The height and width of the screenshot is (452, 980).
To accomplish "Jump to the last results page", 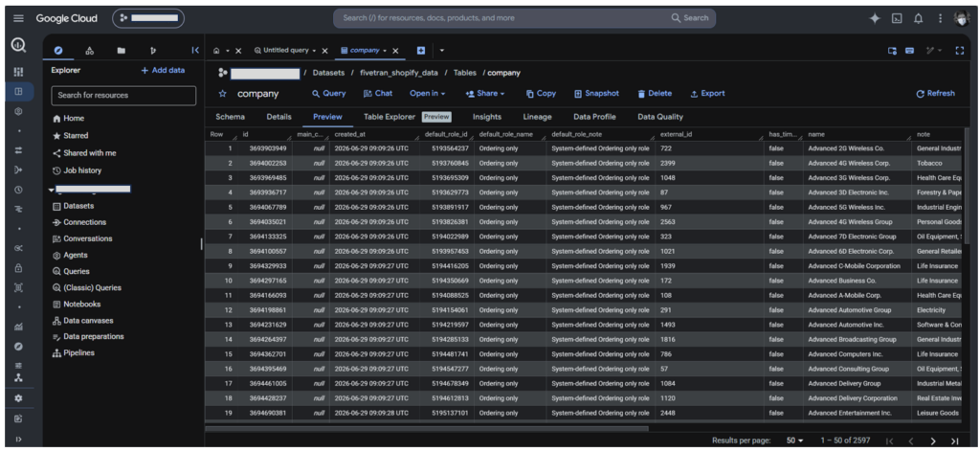I will coord(954,441).
